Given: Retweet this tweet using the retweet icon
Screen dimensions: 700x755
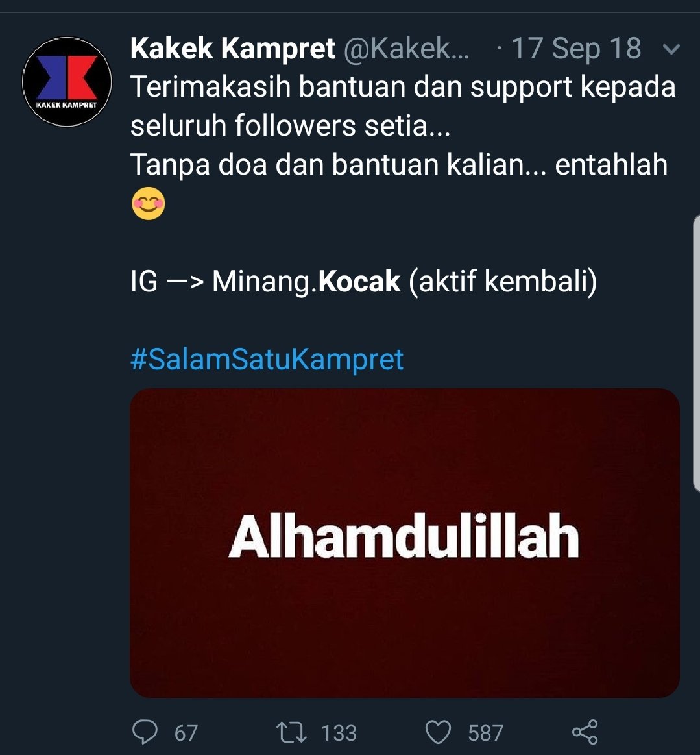Looking at the screenshot, I should click(x=291, y=732).
